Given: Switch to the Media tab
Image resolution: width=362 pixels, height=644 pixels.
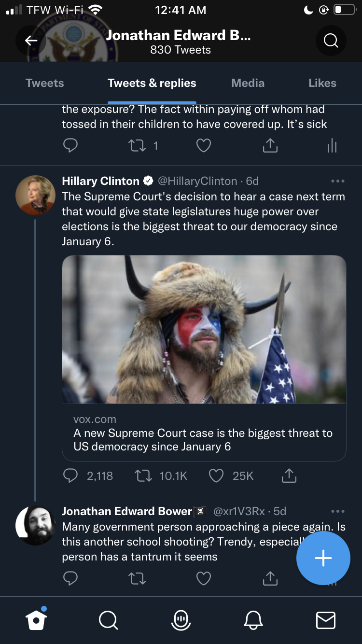Looking at the screenshot, I should point(248,83).
